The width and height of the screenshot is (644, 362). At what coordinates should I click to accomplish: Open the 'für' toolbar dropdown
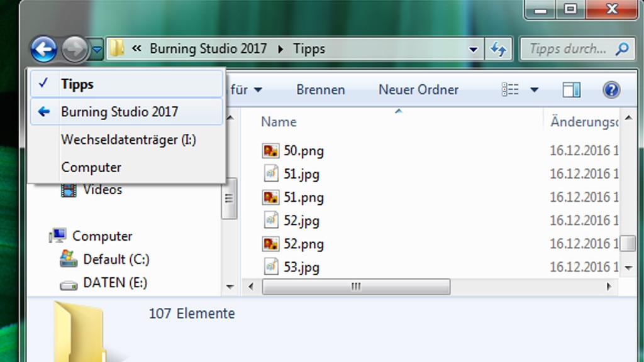tap(246, 90)
